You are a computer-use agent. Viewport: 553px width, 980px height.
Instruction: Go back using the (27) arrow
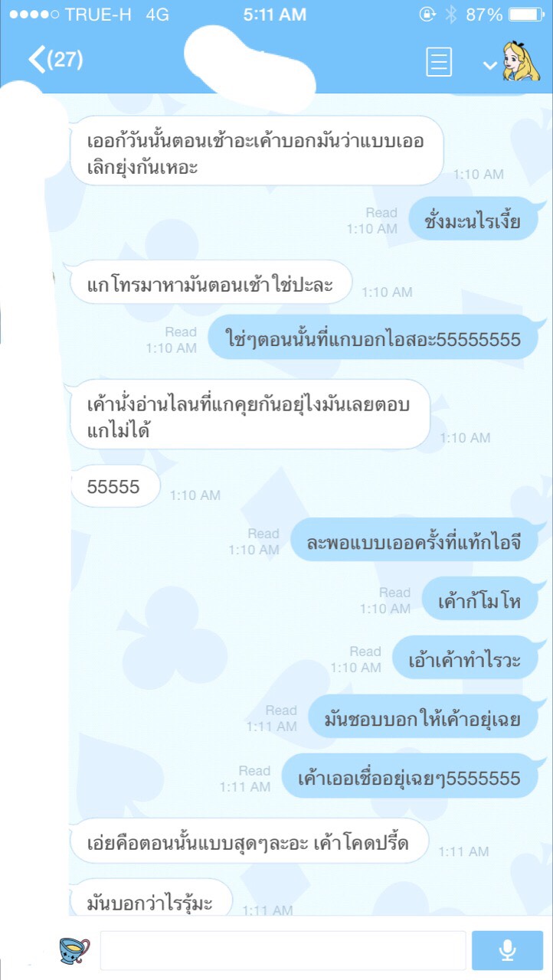click(55, 60)
